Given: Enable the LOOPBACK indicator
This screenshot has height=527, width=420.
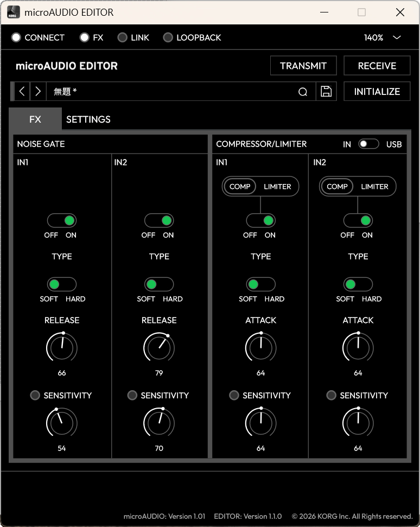Looking at the screenshot, I should [168, 37].
